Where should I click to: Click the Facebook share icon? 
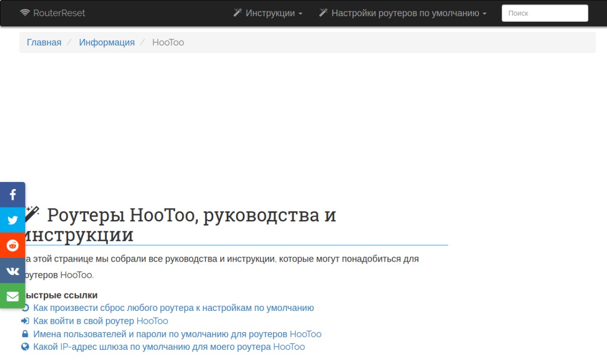(x=13, y=194)
